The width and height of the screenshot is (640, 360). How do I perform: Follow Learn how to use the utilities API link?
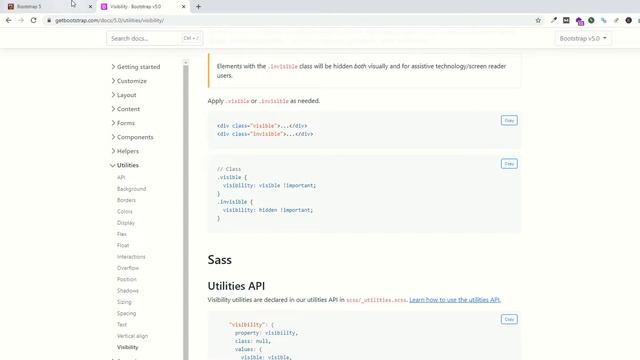[455, 300]
